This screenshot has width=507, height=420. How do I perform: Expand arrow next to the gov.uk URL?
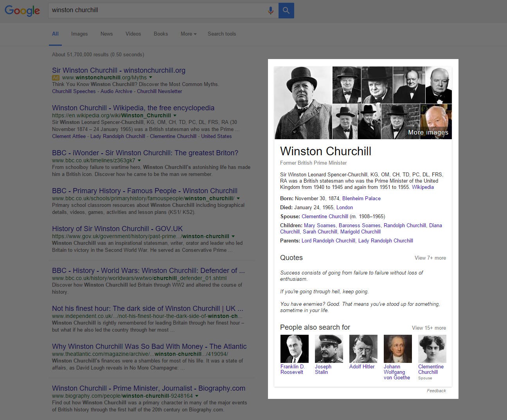coord(233,236)
